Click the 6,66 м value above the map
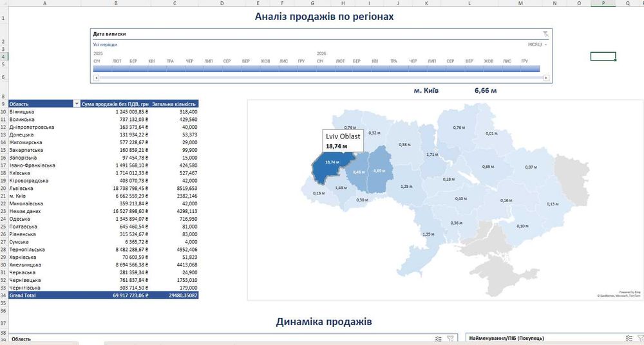Screen dimensions: 644x345 [486, 90]
